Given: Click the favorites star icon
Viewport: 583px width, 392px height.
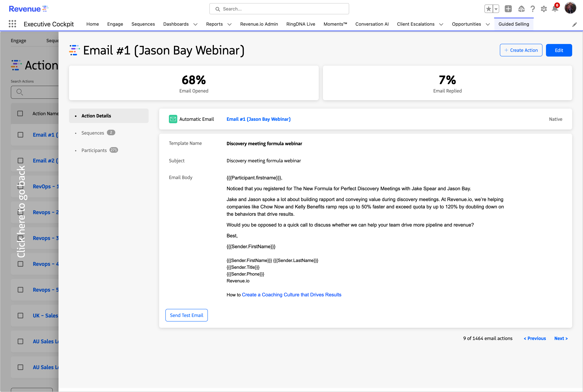Looking at the screenshot, I should 489,9.
